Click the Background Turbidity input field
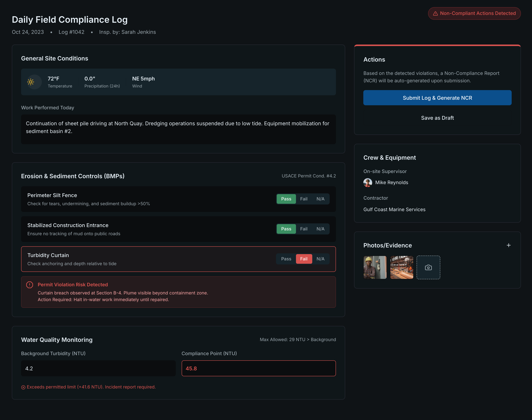 (x=98, y=368)
